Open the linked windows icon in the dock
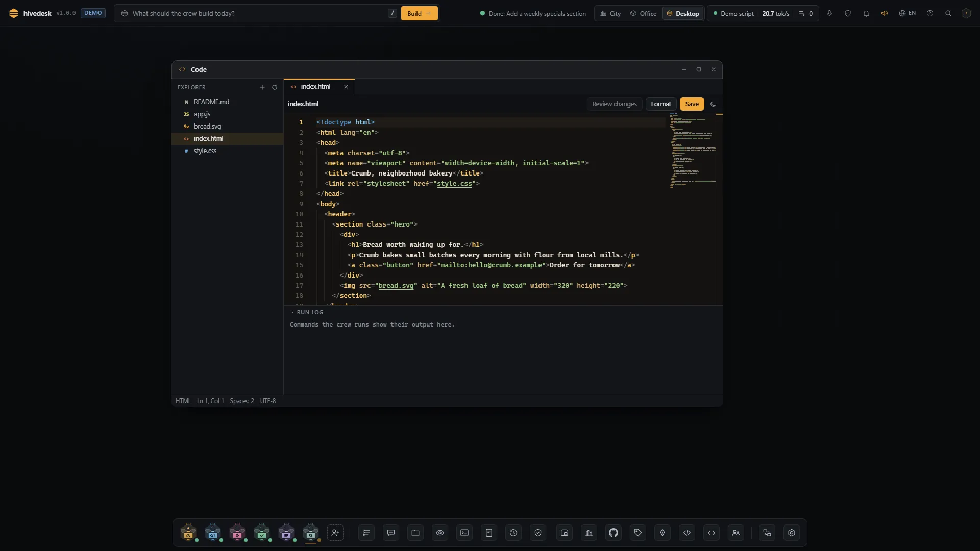 click(x=767, y=533)
